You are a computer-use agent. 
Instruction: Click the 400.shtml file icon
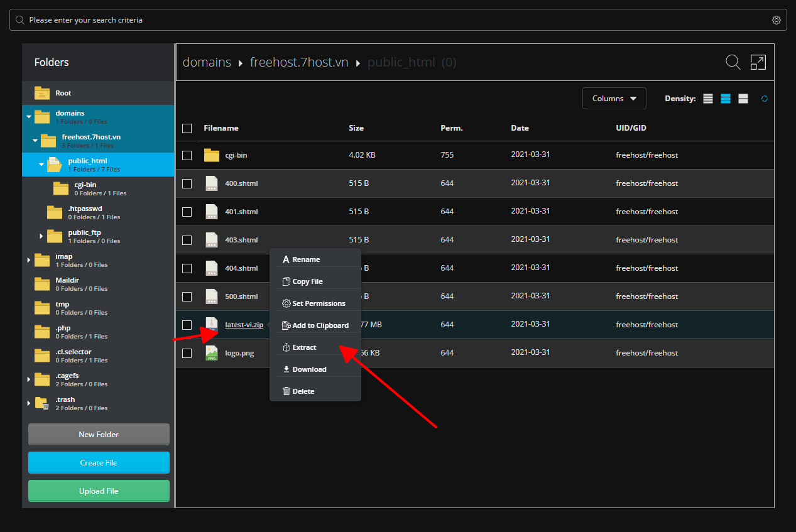tap(212, 183)
